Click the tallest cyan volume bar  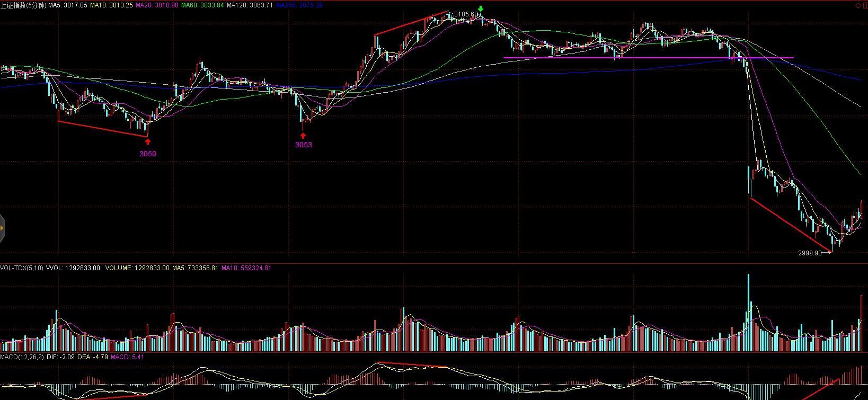pyautogui.click(x=749, y=313)
